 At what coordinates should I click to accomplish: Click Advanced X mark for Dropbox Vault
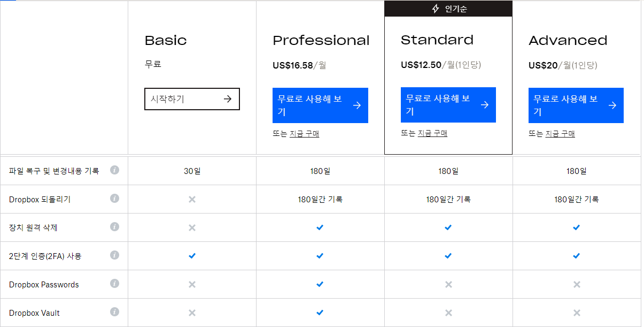click(576, 313)
